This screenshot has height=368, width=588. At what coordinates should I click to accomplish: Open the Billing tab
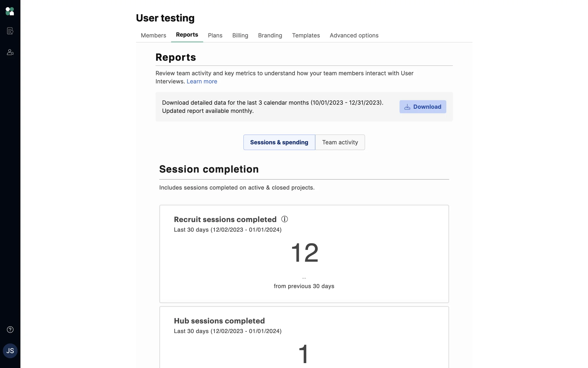pyautogui.click(x=240, y=36)
